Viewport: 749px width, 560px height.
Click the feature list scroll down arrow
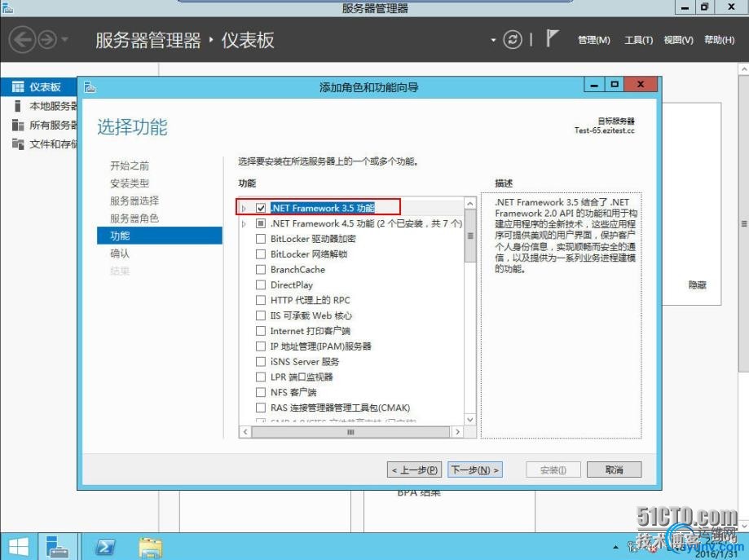point(470,420)
